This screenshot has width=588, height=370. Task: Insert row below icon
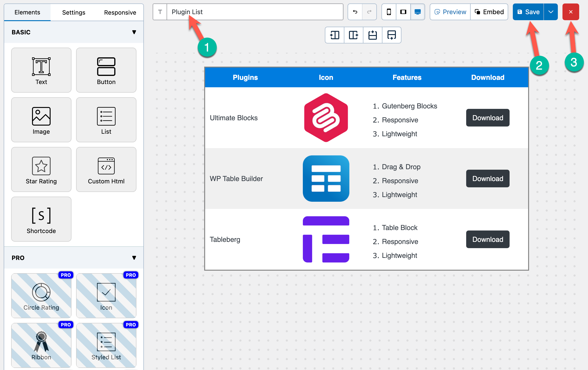click(x=391, y=35)
